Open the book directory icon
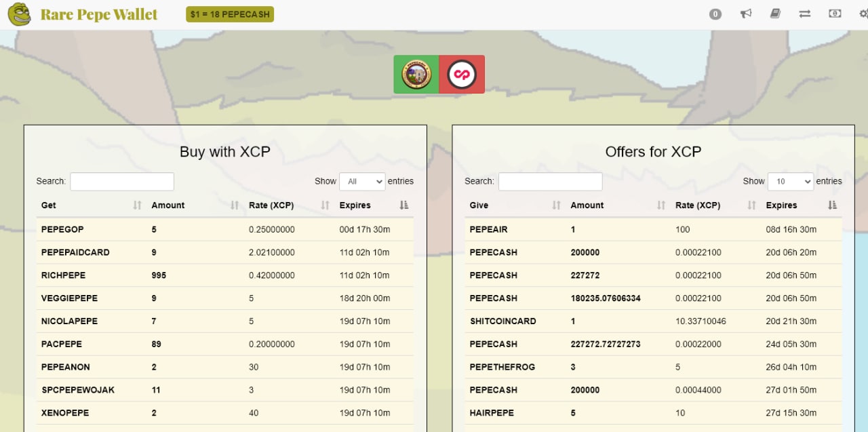 click(775, 14)
